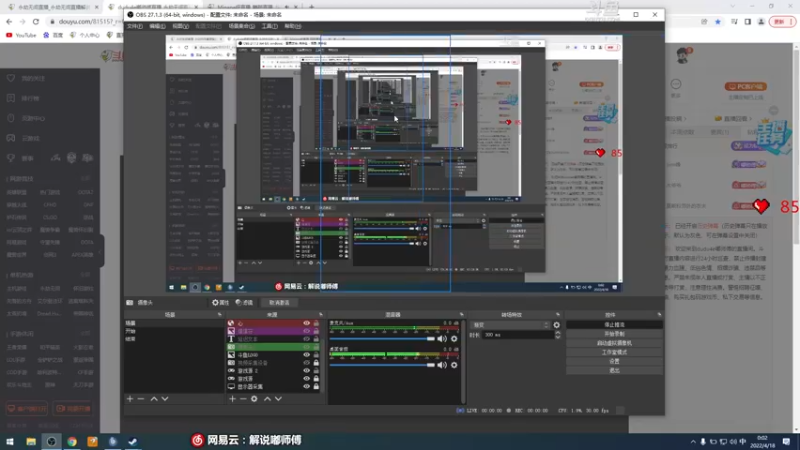Open 麦克风/Aux audio settings gear
The width and height of the screenshot is (800, 450).
point(454,339)
